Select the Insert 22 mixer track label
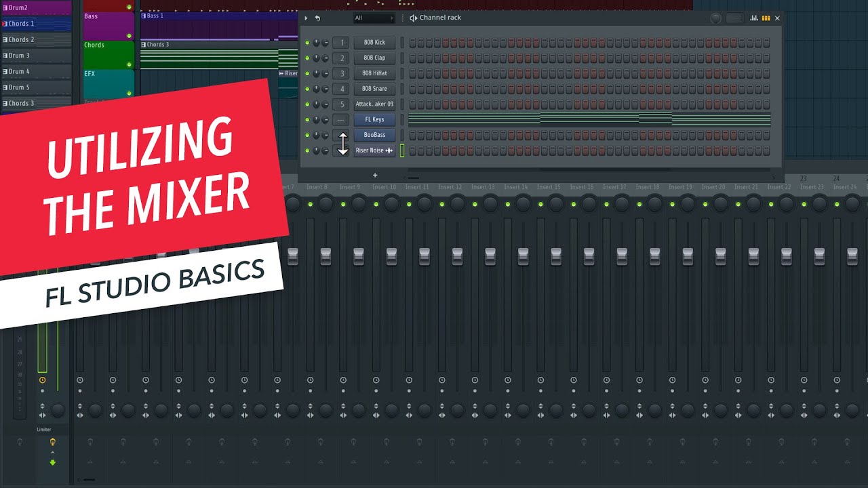This screenshot has height=488, width=868. [779, 187]
